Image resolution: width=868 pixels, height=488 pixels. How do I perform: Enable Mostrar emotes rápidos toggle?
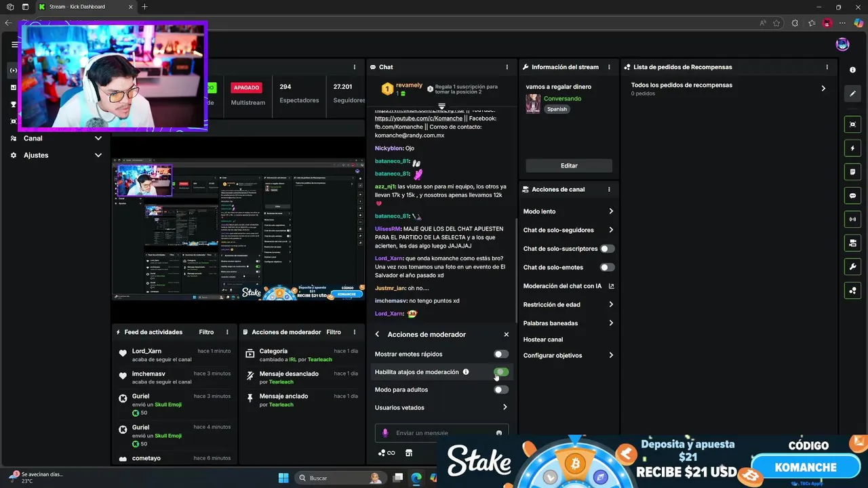[x=501, y=354]
